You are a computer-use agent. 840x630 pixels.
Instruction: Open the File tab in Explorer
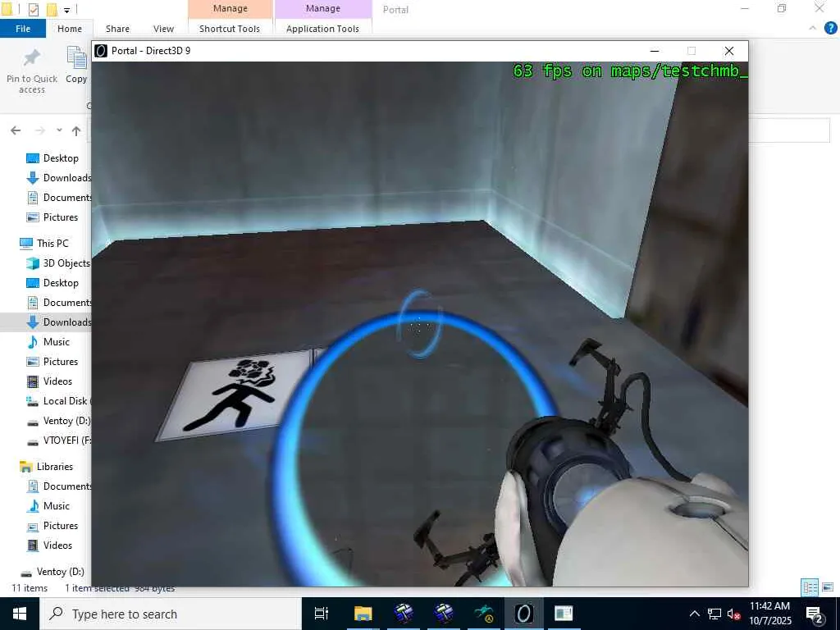click(23, 29)
